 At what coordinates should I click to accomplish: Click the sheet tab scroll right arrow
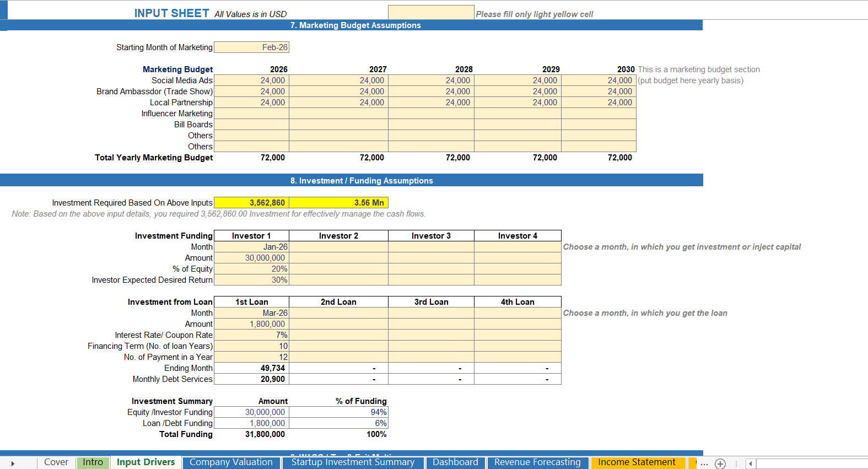tap(13, 463)
